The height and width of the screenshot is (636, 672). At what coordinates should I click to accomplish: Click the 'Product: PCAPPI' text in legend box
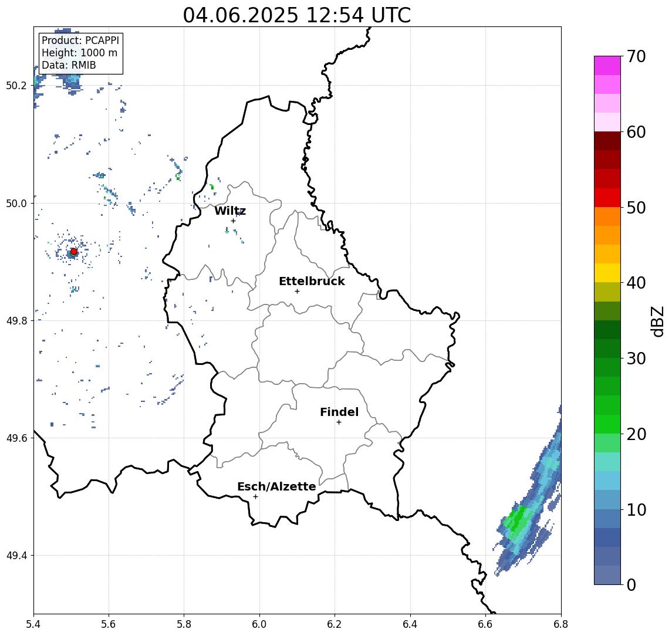[80, 40]
